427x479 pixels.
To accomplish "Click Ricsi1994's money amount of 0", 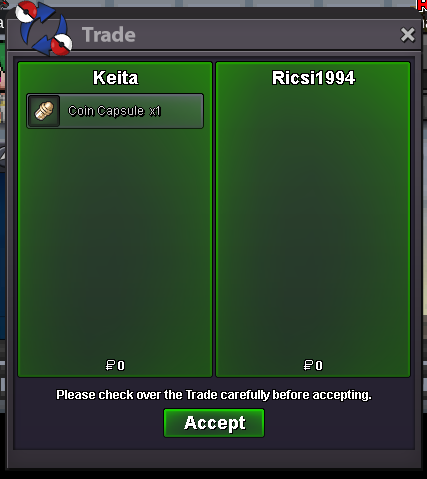I will (x=319, y=366).
